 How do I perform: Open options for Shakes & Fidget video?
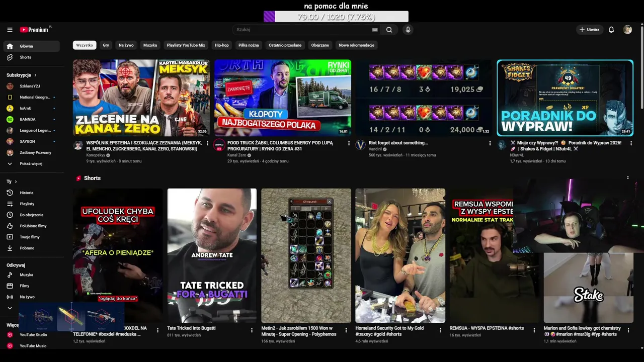[x=631, y=143]
